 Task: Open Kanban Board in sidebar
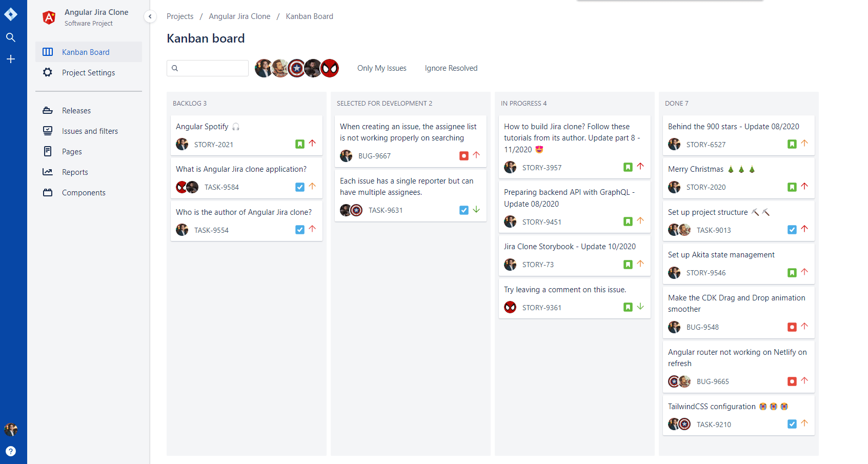click(86, 52)
